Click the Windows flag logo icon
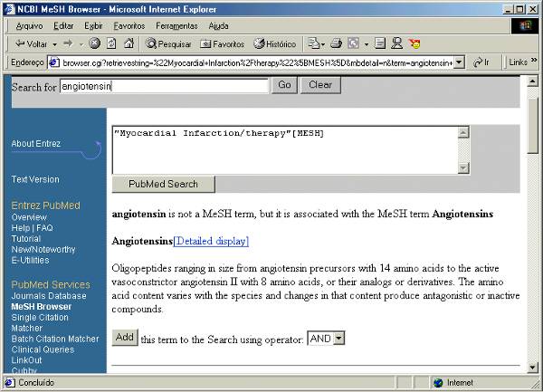The image size is (543, 392). 525,25
